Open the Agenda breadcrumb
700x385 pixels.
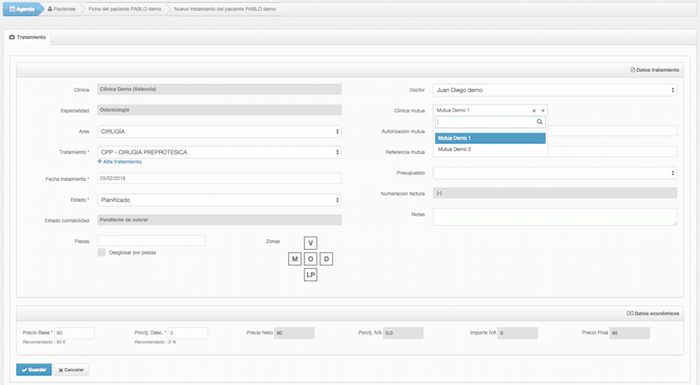click(22, 9)
